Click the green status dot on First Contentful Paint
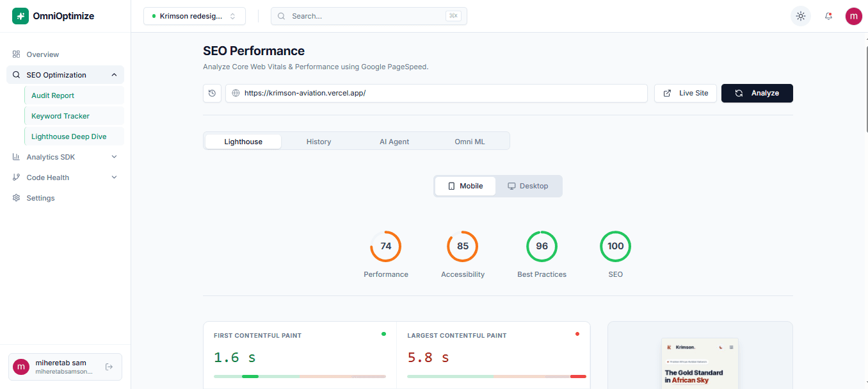868x389 pixels. click(x=383, y=333)
